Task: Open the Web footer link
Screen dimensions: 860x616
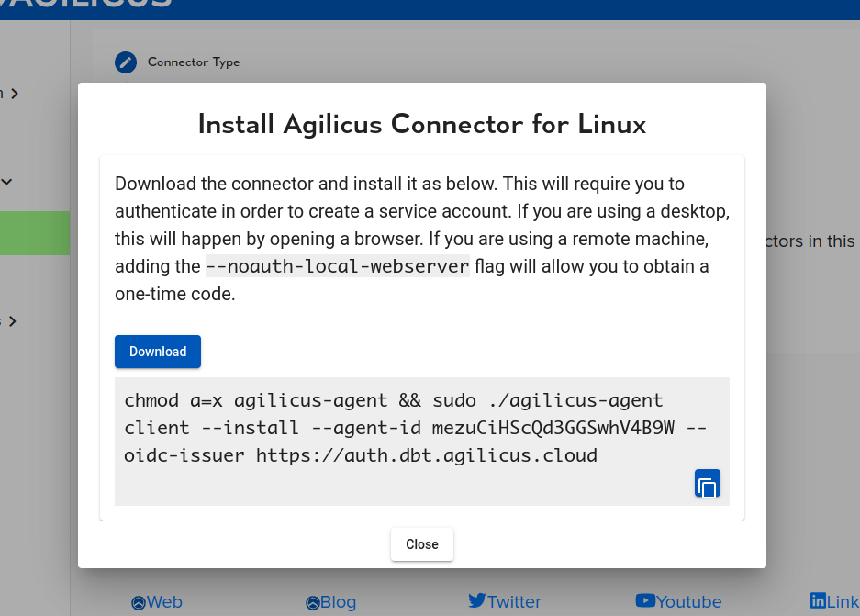Action: click(164, 602)
